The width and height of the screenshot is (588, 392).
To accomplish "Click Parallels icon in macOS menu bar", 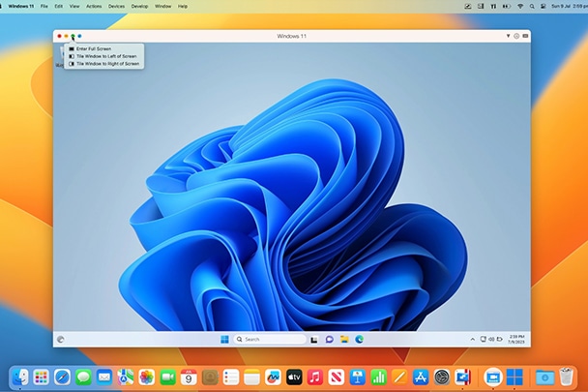I will pos(493,7).
